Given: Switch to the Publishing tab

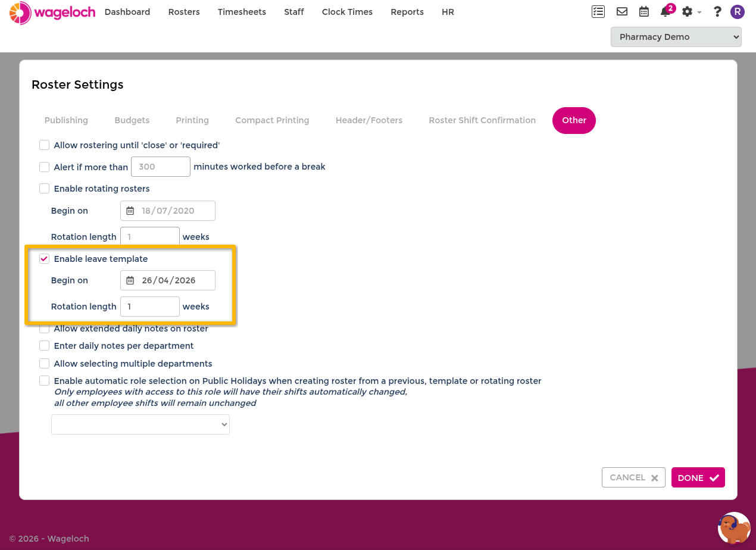Looking at the screenshot, I should coord(66,120).
